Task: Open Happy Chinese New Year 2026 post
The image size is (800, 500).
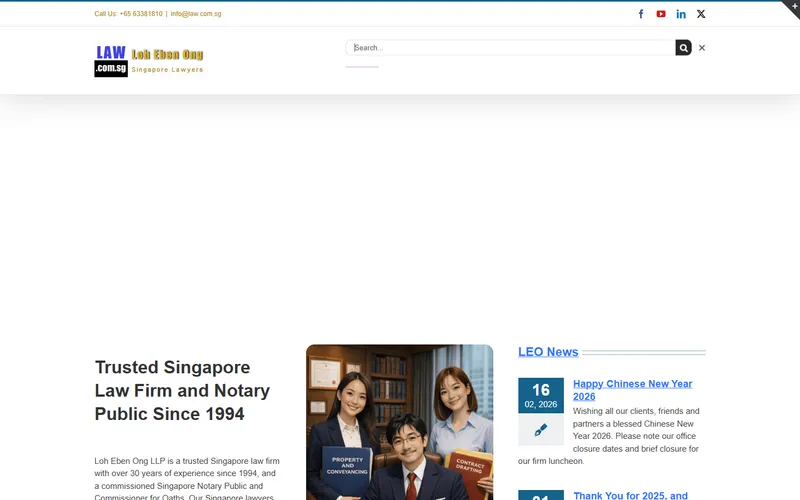Action: tap(633, 390)
